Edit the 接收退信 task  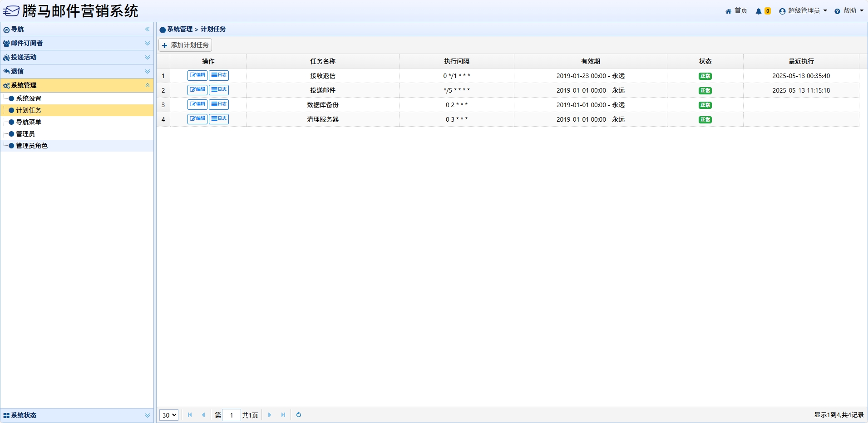[x=197, y=75]
